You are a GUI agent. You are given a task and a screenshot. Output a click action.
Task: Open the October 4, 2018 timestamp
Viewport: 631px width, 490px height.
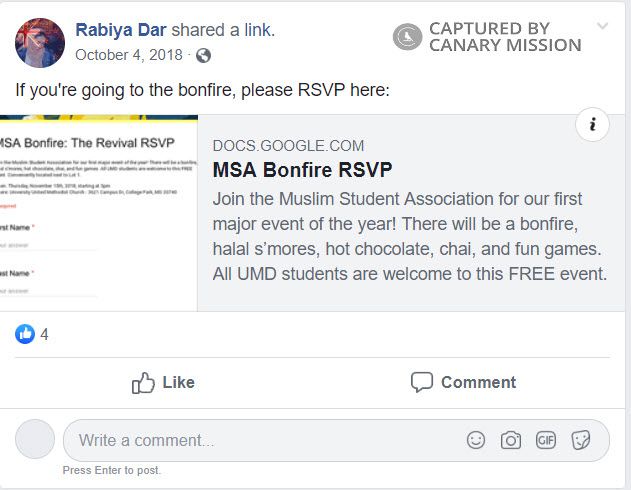131,55
